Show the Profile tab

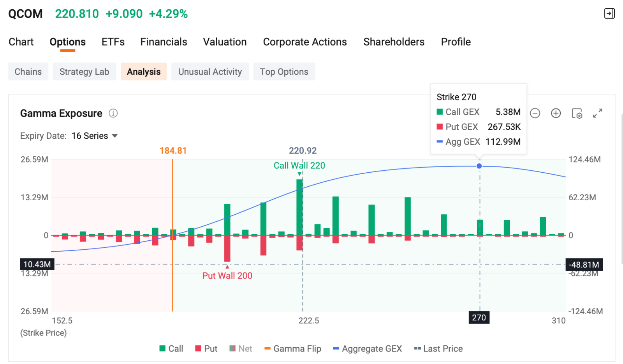coord(456,42)
